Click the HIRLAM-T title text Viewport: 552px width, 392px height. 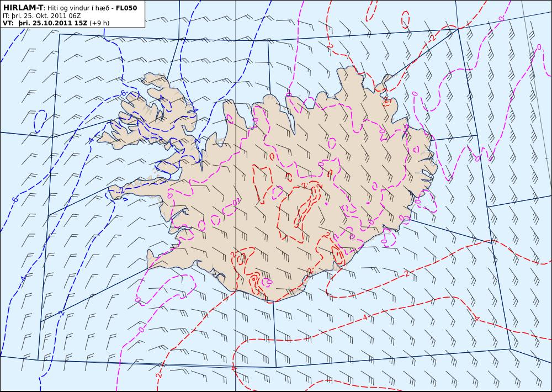point(23,8)
